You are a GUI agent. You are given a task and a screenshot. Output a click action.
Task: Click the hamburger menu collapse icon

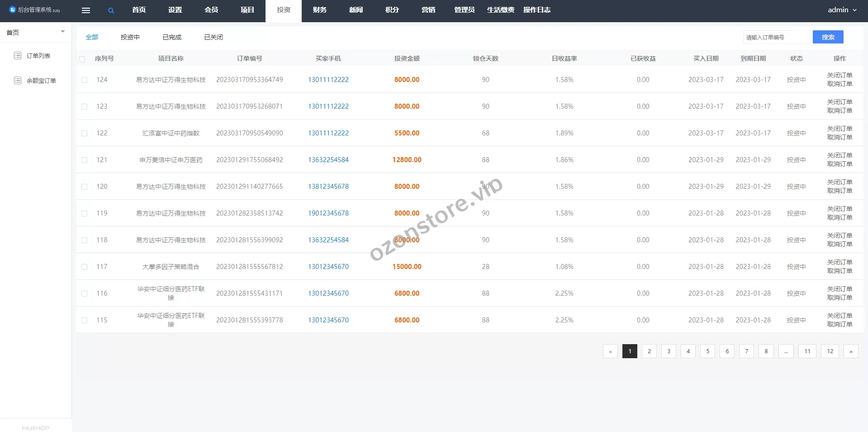[85, 10]
